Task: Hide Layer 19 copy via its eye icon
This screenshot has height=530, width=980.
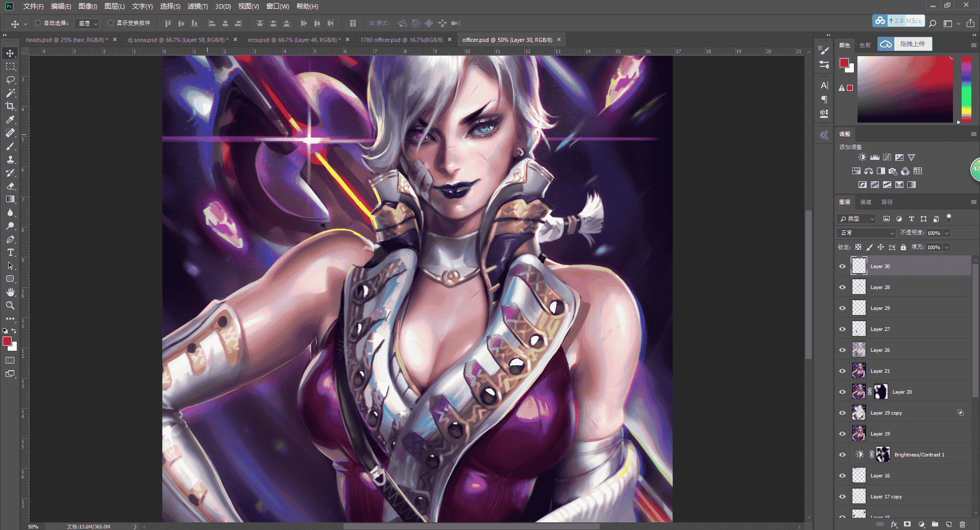Action: point(842,413)
